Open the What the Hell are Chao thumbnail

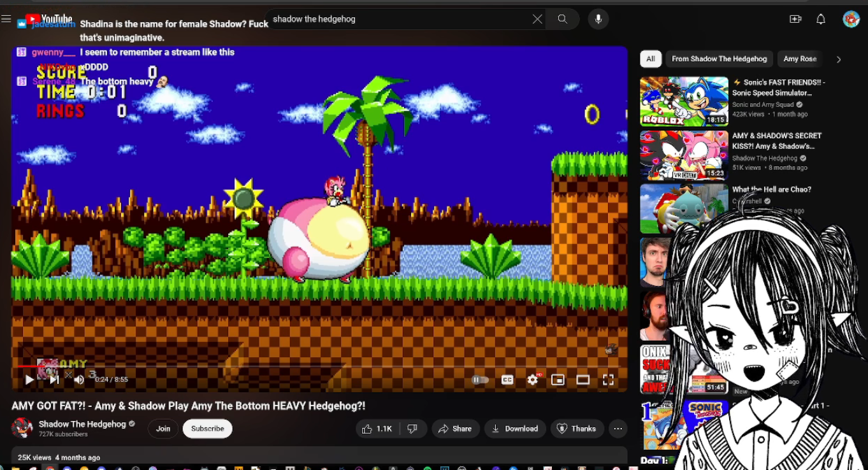click(x=684, y=209)
